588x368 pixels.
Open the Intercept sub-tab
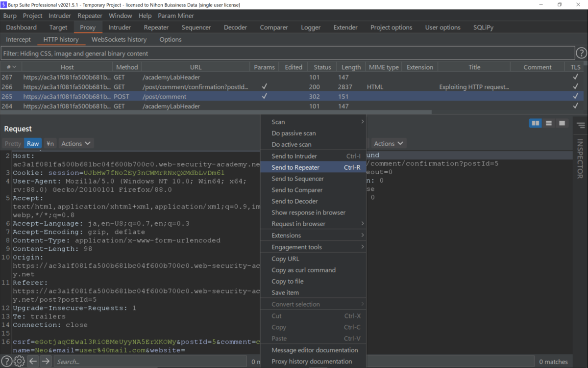click(x=18, y=39)
